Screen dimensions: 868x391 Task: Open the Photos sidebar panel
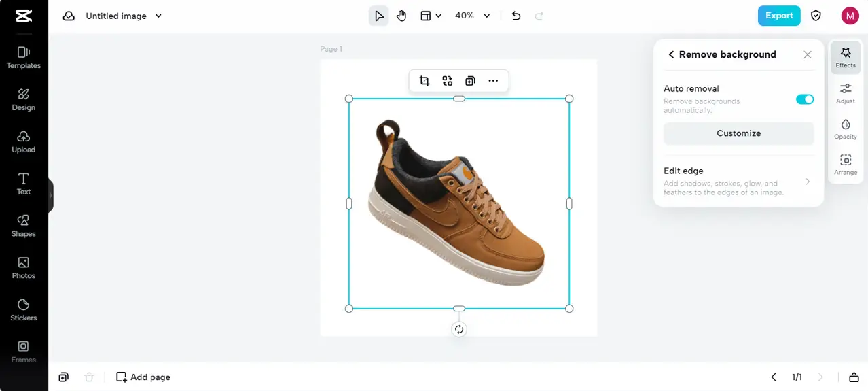tap(24, 268)
